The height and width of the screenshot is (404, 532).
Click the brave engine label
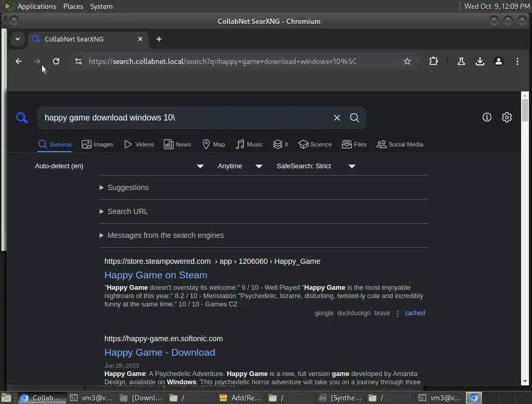[382, 313]
